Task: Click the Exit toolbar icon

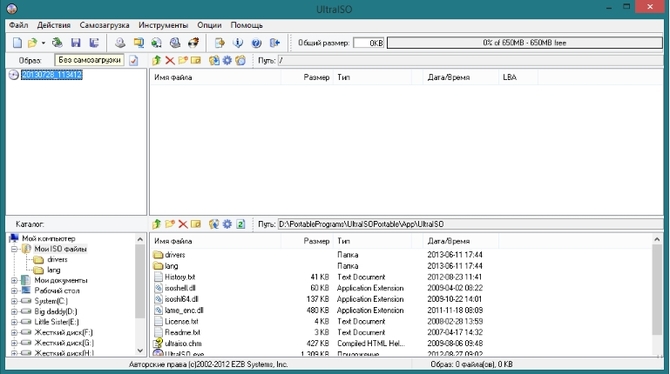Action: [x=275, y=43]
